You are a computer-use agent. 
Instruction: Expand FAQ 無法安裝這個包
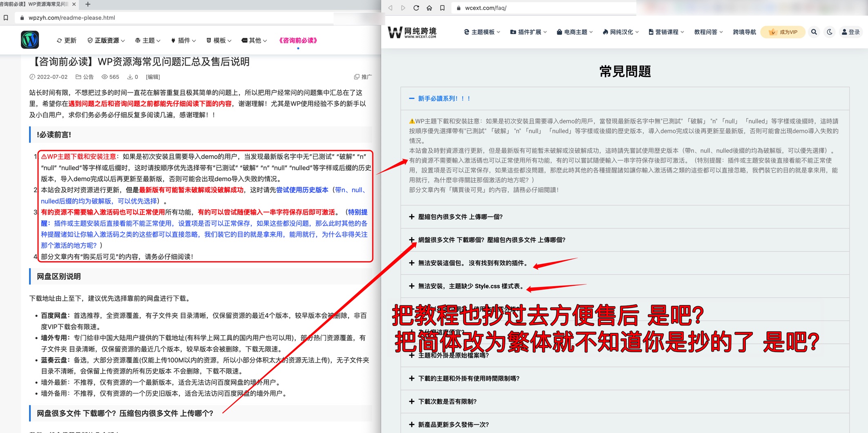(625, 263)
